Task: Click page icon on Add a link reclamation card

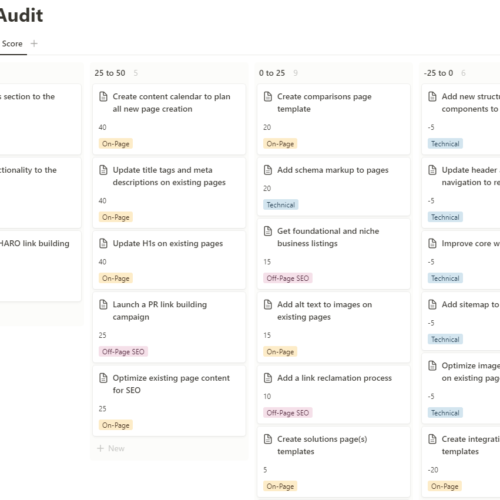Action: [268, 378]
